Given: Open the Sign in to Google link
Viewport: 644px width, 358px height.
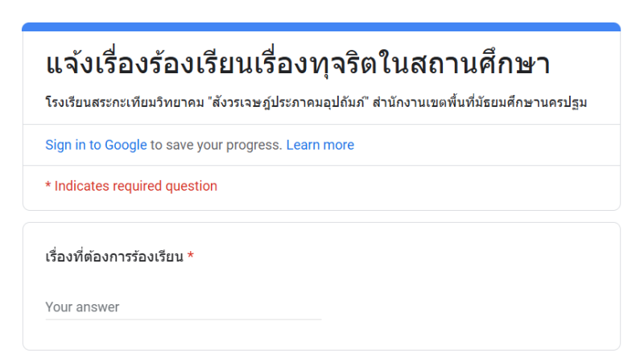Looking at the screenshot, I should click(x=96, y=145).
